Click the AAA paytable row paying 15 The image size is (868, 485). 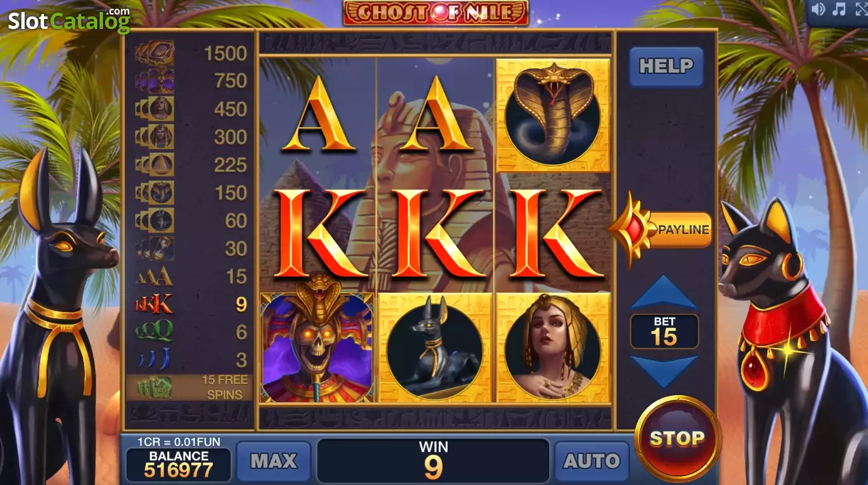[189, 277]
